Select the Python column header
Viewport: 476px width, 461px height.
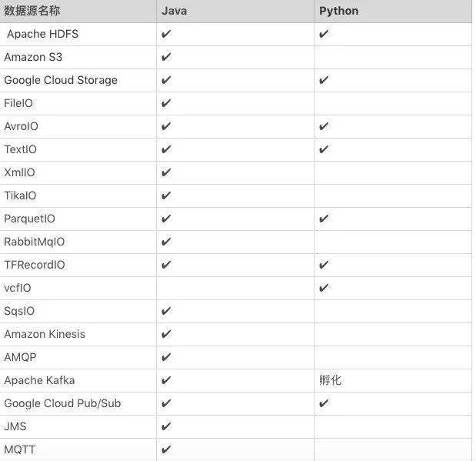coord(339,11)
